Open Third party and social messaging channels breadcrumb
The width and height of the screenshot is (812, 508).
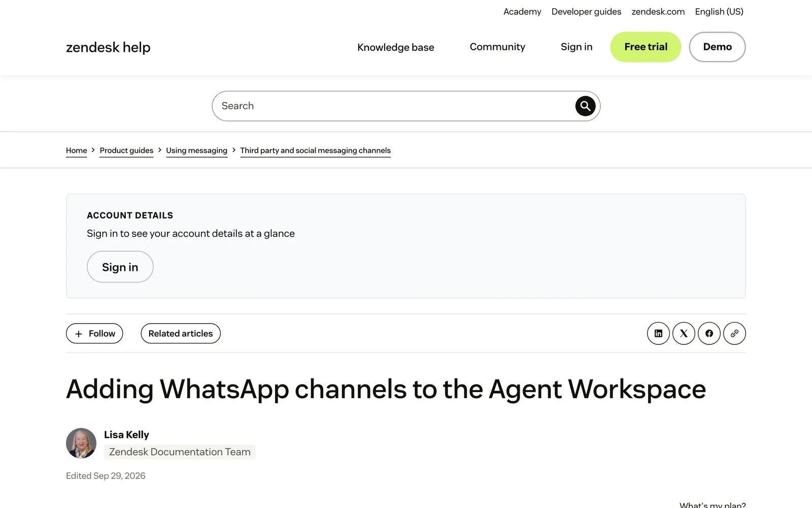tap(315, 150)
